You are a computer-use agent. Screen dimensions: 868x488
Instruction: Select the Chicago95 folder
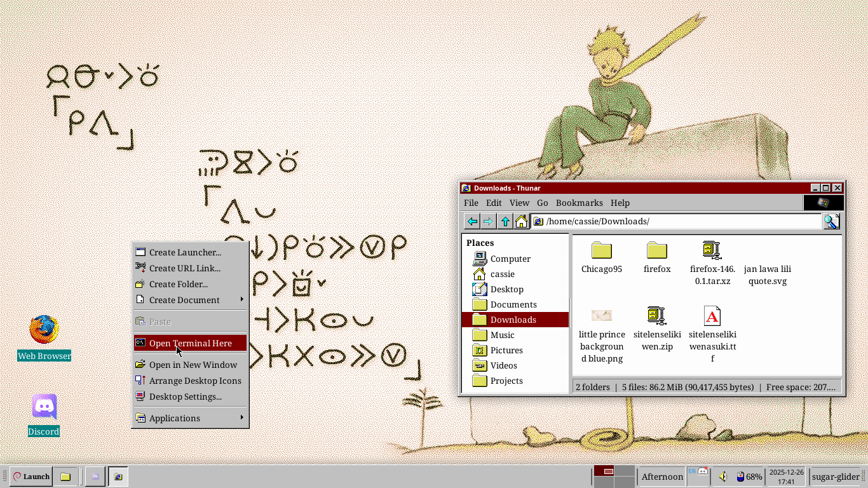click(x=601, y=250)
